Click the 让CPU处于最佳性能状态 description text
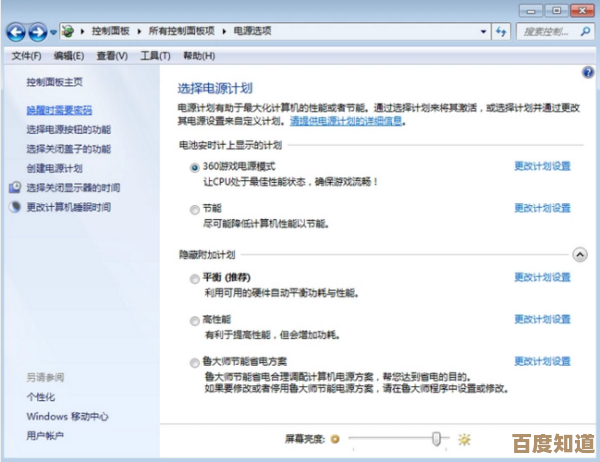The image size is (600, 462). point(291,182)
